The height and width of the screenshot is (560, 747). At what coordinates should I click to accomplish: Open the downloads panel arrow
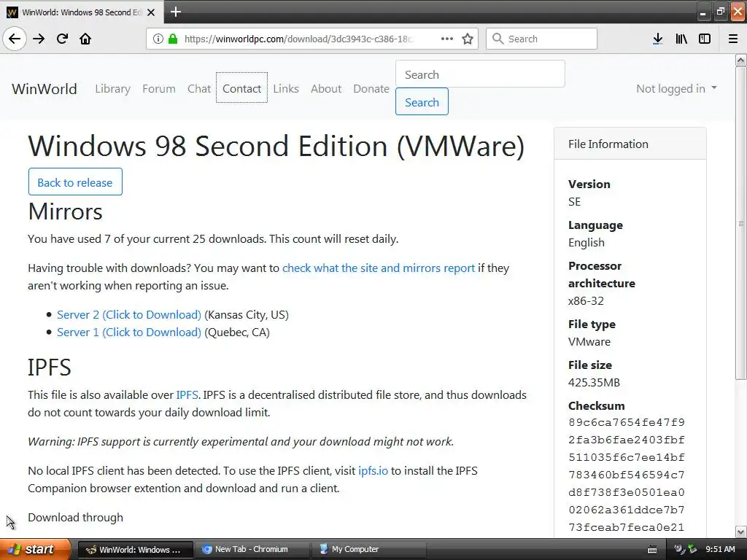[x=657, y=39]
